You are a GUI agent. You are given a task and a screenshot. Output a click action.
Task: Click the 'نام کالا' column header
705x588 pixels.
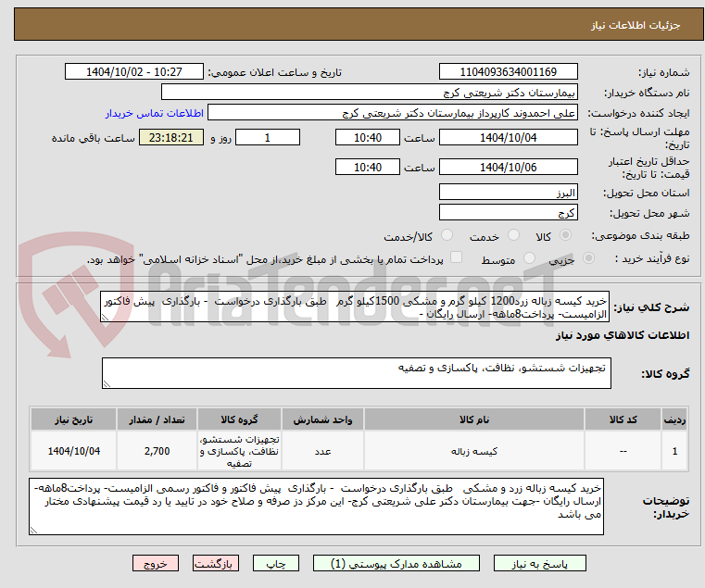(x=474, y=419)
